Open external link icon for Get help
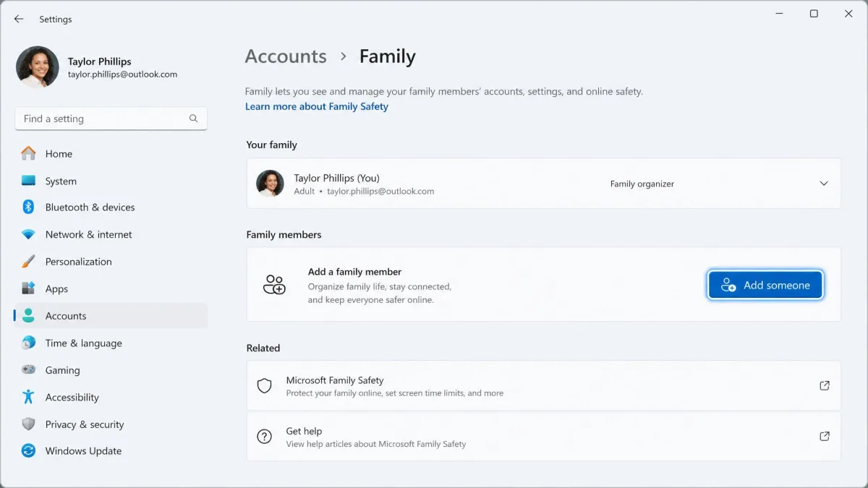The width and height of the screenshot is (868, 488). pos(825,436)
